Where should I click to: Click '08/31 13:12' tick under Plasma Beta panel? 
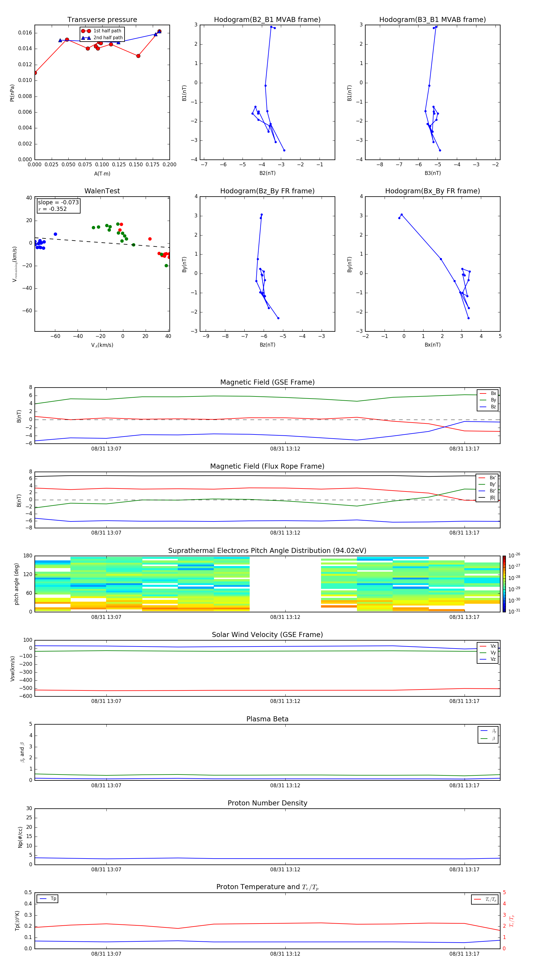tap(285, 785)
